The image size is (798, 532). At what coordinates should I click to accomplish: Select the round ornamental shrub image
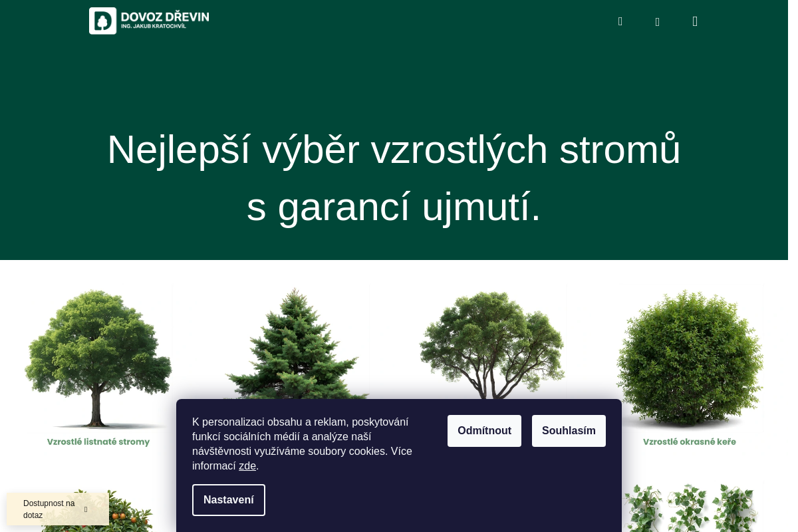(x=690, y=359)
